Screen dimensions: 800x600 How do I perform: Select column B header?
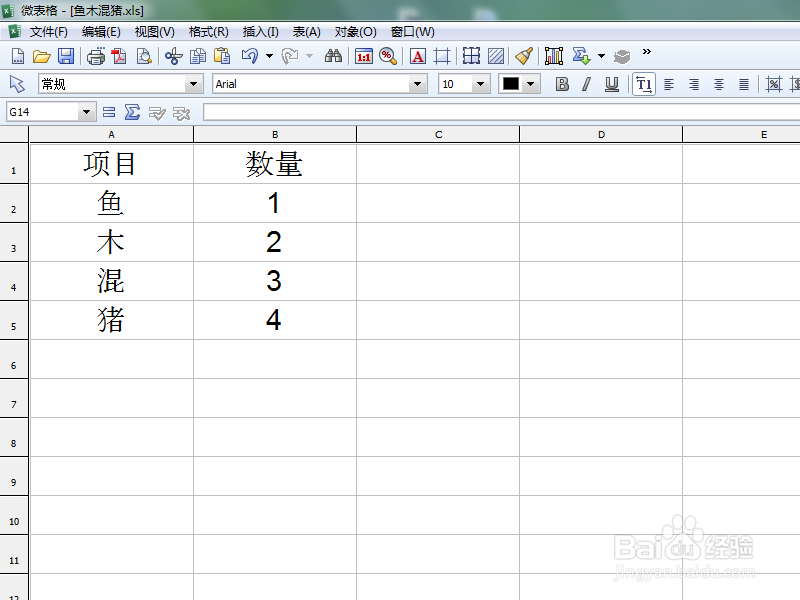click(275, 135)
